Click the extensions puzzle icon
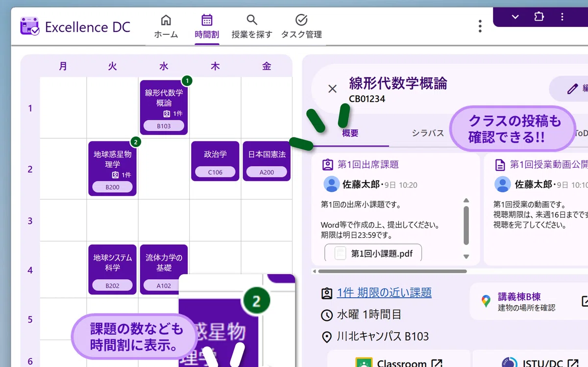 (x=539, y=17)
